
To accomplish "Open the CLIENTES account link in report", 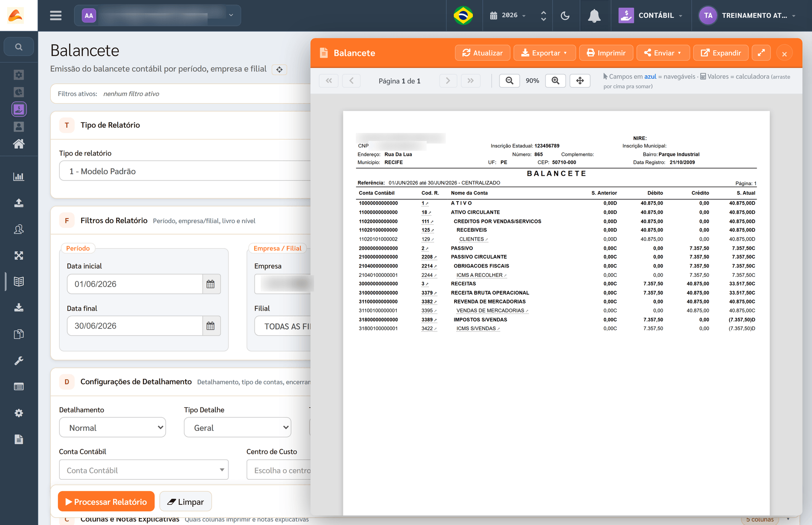I will [473, 239].
